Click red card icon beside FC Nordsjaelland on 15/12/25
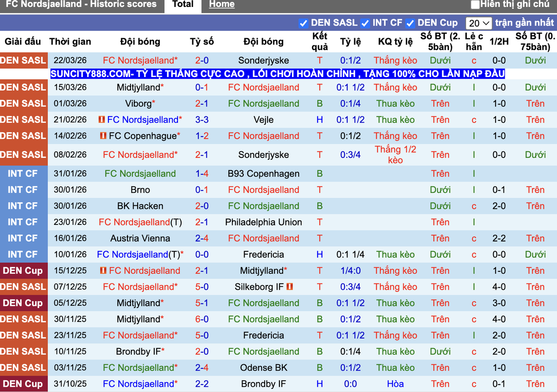 click(x=104, y=271)
